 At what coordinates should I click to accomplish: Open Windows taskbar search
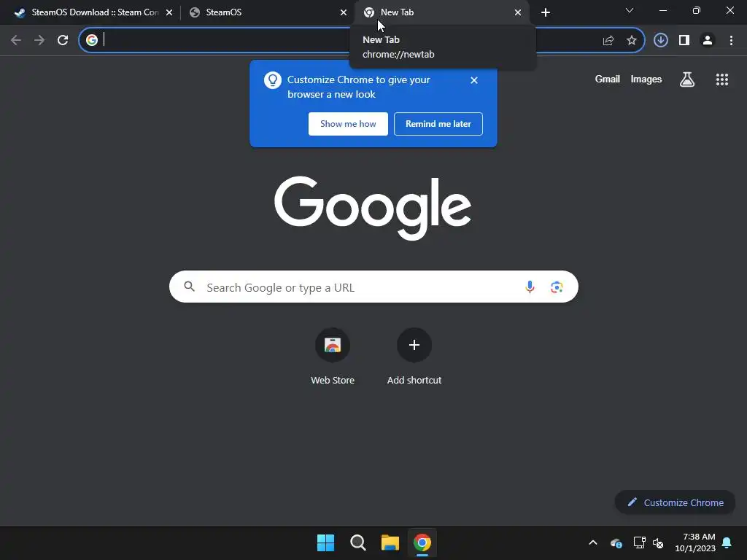coord(357,542)
